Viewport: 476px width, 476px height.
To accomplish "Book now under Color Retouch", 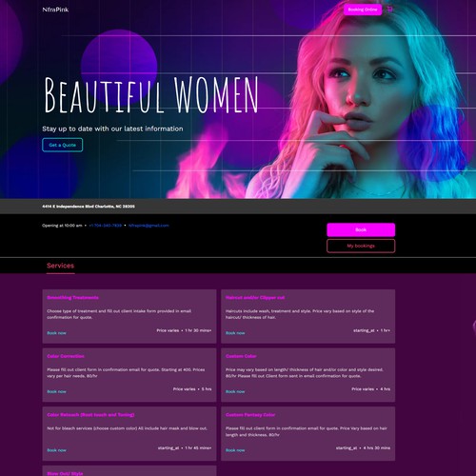I will pyautogui.click(x=56, y=450).
